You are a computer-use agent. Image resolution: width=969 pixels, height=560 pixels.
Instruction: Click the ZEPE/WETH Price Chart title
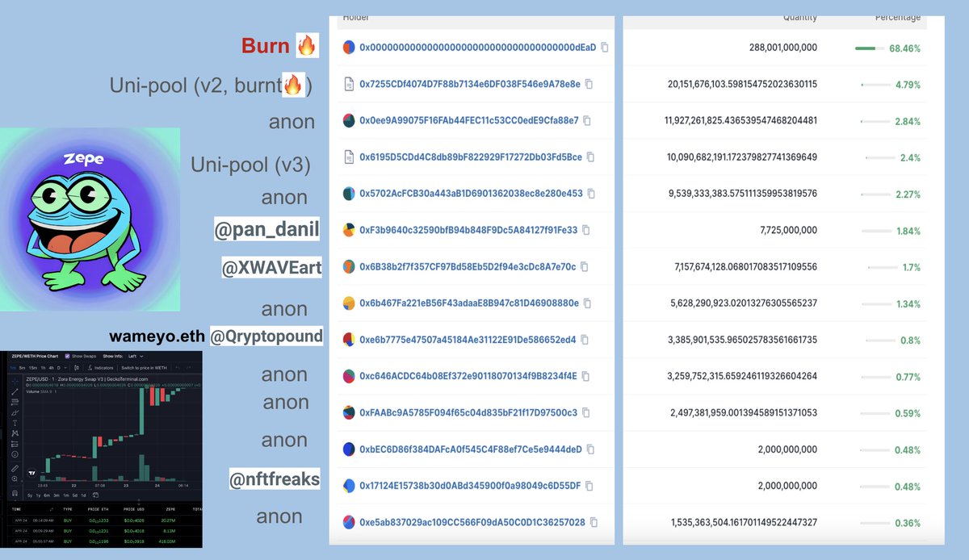(35, 356)
